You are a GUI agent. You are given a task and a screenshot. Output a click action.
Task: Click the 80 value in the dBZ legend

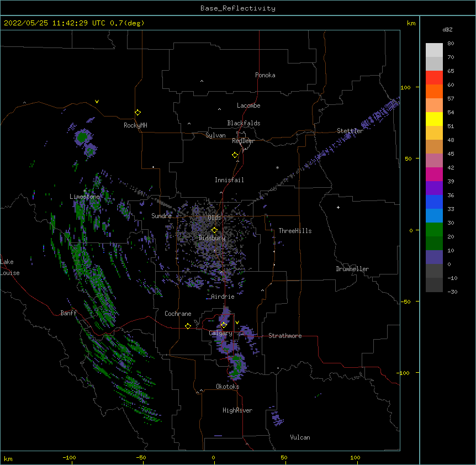click(451, 44)
